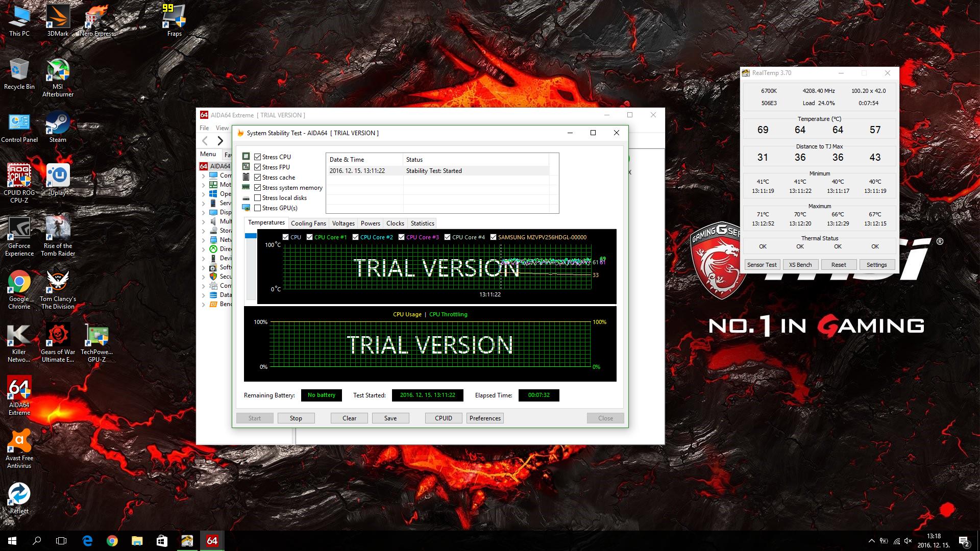Click the AIDA64 forward navigation arrow
This screenshot has height=551, width=980.
coord(220,141)
